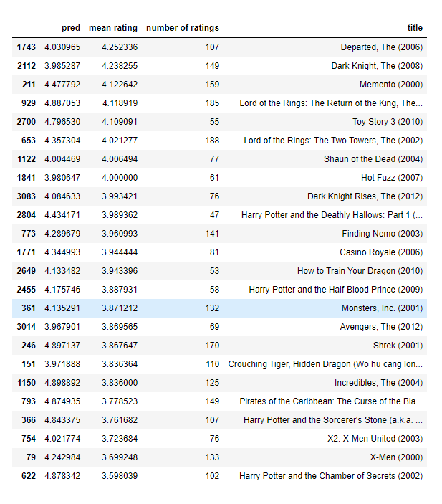Click mean rating 3.598039
Image resolution: width=442 pixels, height=504 pixels.
120,476
